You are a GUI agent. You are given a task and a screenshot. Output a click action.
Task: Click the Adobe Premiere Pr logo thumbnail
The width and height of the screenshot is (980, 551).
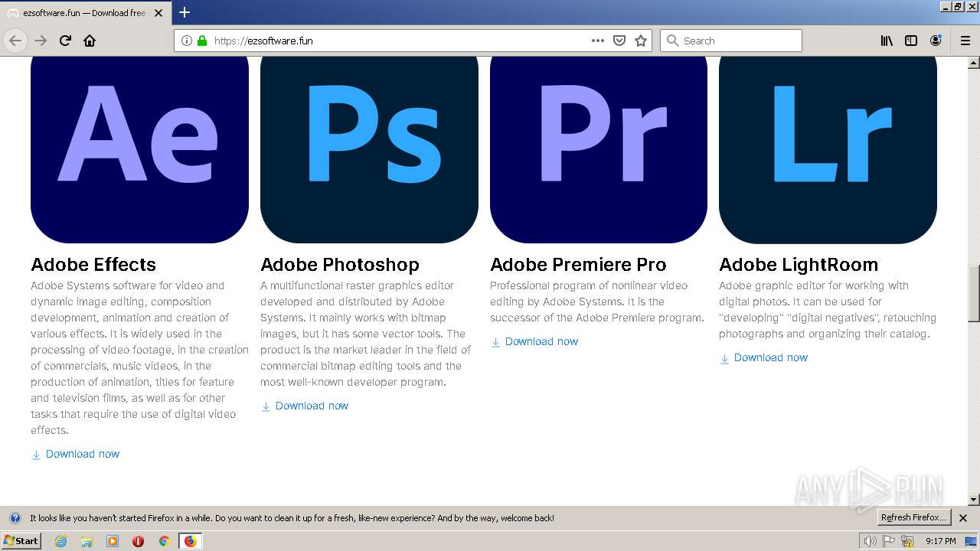(599, 149)
